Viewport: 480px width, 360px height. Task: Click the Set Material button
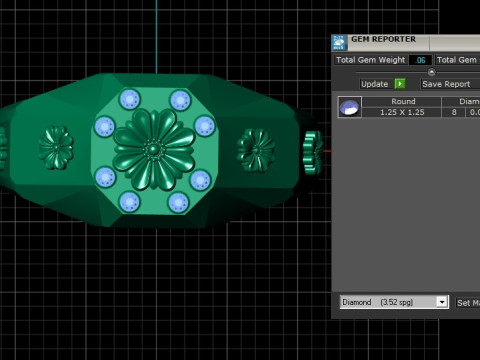(468, 303)
